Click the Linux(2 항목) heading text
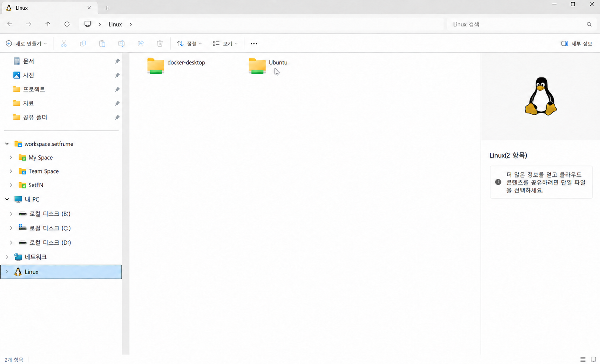This screenshot has width=600, height=364. (x=508, y=155)
